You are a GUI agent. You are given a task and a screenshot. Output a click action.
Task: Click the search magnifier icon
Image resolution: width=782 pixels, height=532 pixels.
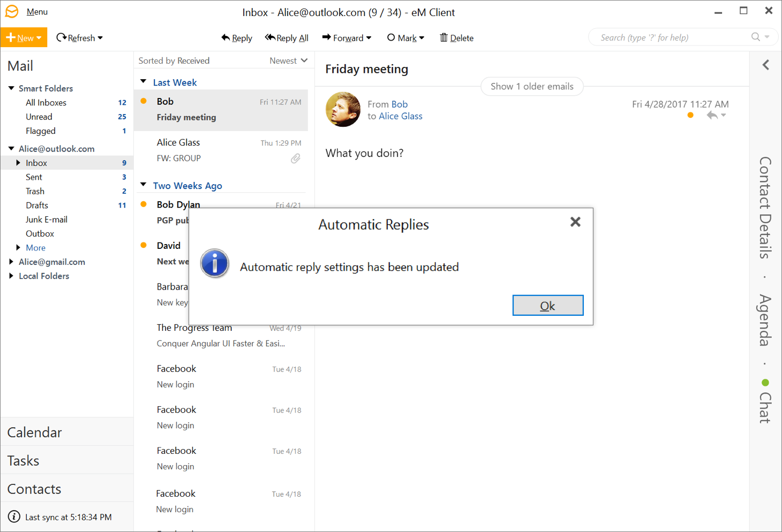pyautogui.click(x=755, y=37)
